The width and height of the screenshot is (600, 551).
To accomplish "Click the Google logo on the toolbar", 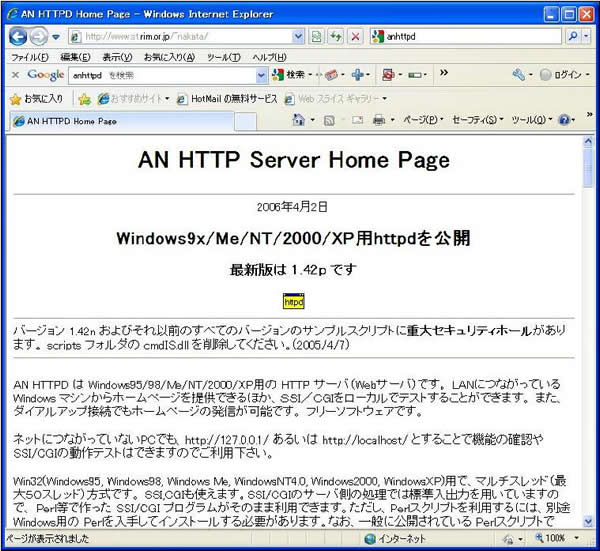I will pyautogui.click(x=46, y=75).
